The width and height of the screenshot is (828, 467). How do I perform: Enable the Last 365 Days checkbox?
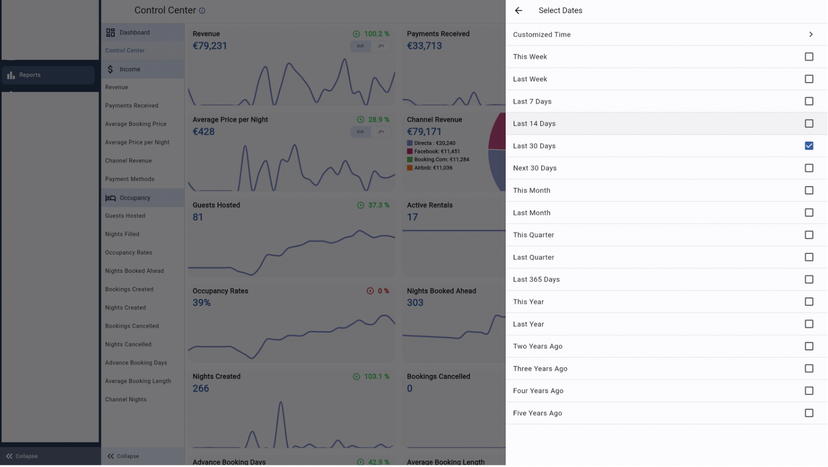pos(809,280)
